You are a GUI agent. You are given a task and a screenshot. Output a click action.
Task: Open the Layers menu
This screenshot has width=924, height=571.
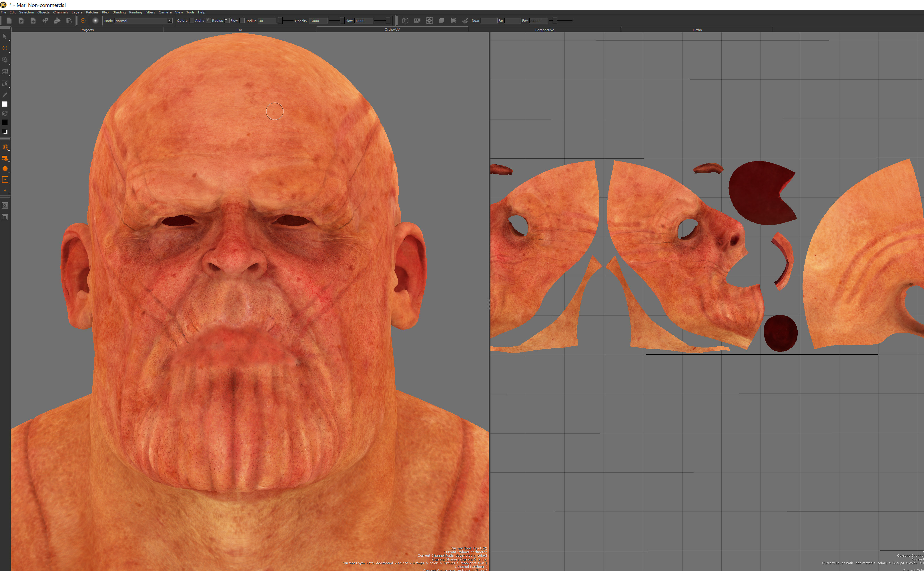tap(77, 12)
